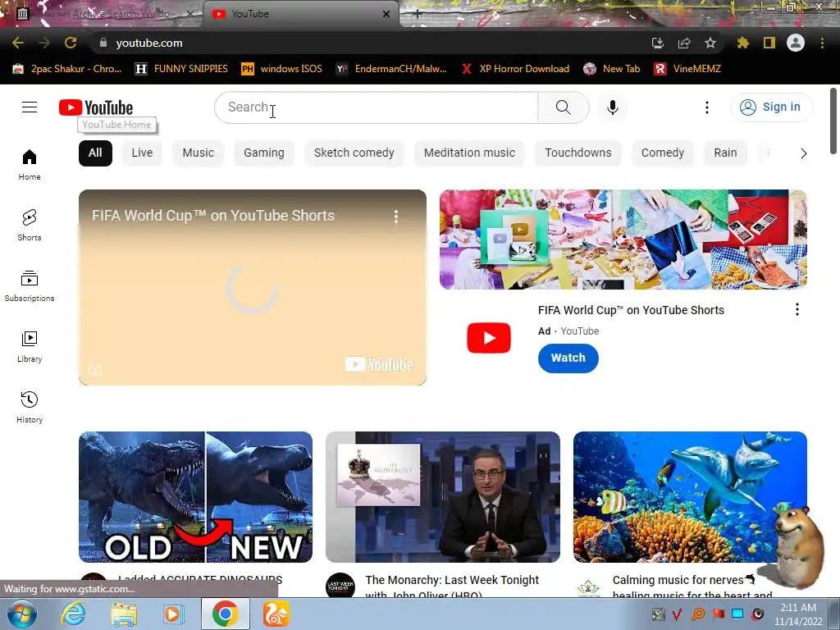
Task: Open the New Tab bookmark
Action: [612, 69]
